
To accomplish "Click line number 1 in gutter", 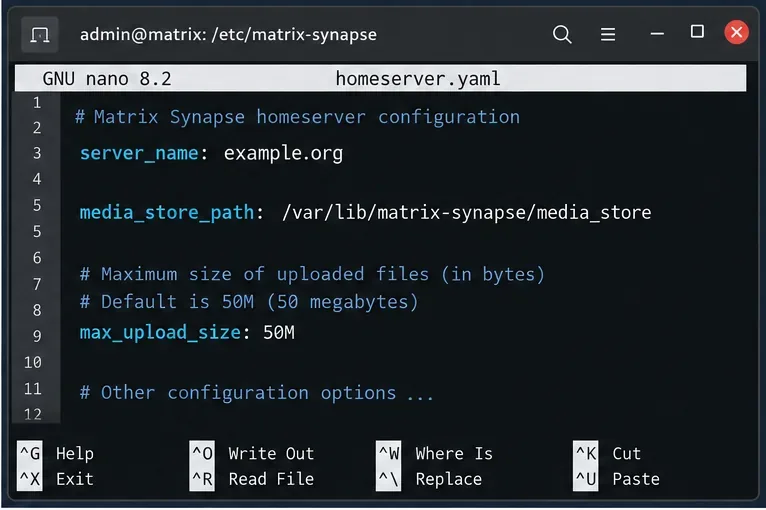I will point(37,103).
